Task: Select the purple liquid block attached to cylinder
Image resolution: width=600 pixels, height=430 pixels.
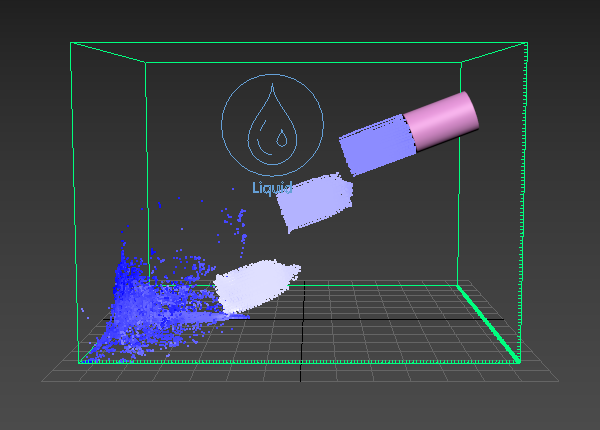Action: click(x=378, y=145)
